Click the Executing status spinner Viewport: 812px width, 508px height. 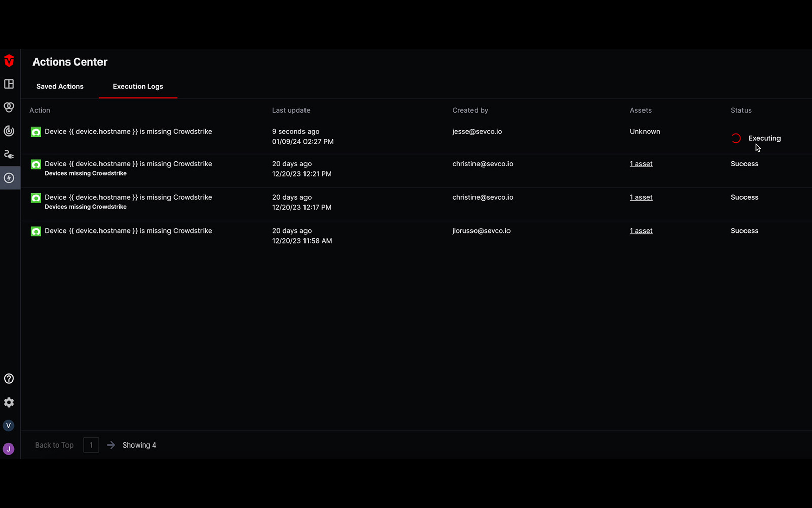tap(736, 138)
